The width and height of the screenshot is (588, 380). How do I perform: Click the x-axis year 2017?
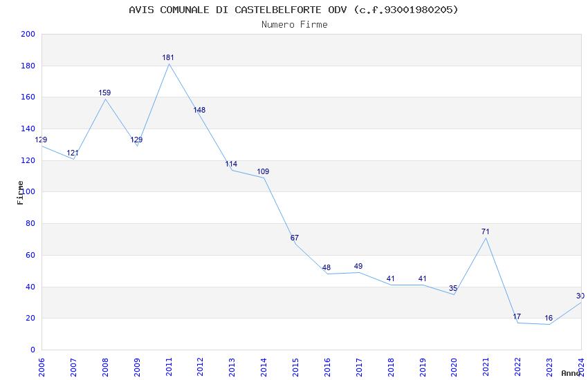[x=359, y=368]
